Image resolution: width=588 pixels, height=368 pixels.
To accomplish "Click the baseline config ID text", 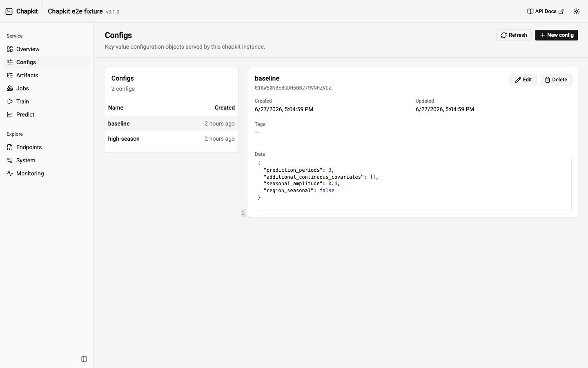I will coord(293,88).
